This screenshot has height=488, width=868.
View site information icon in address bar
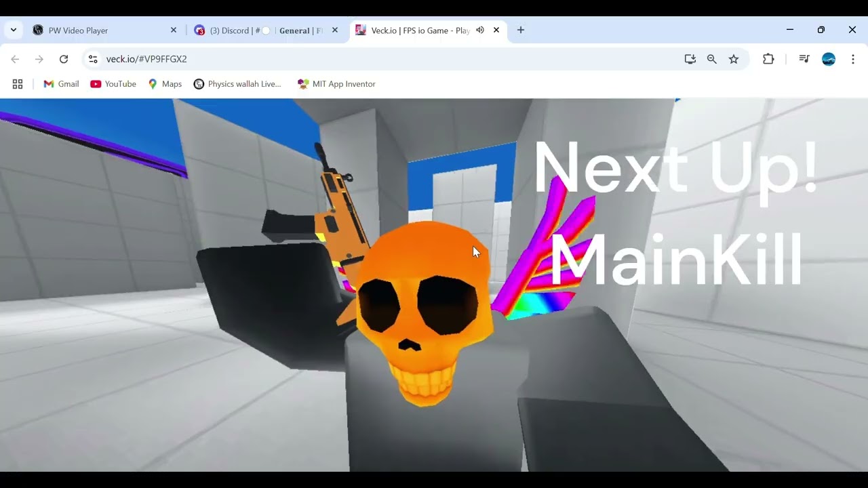[94, 59]
